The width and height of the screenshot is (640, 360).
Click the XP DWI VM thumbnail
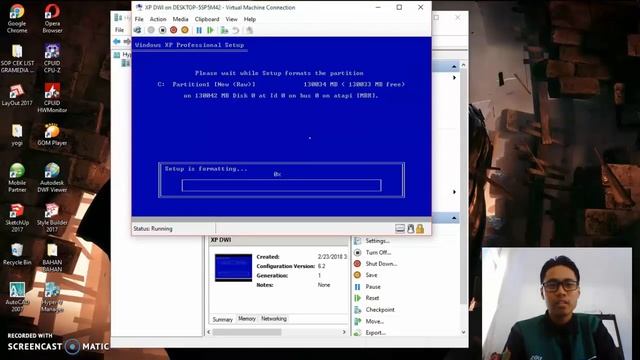click(233, 268)
